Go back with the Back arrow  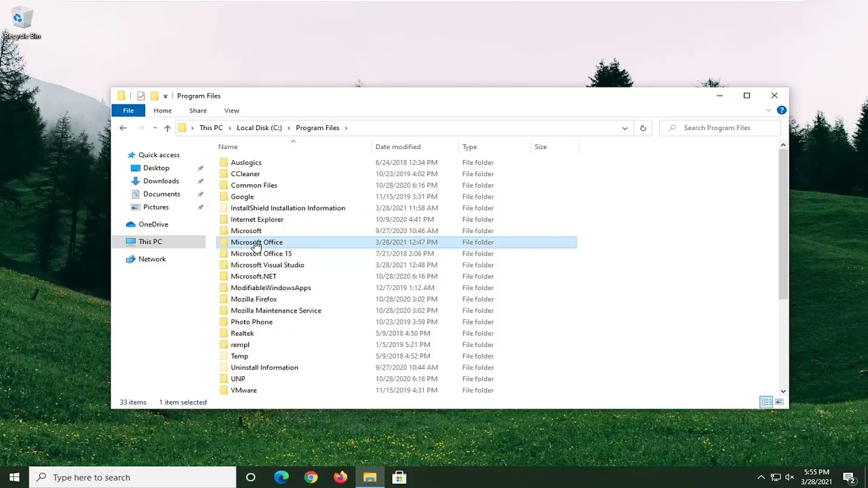click(x=123, y=128)
